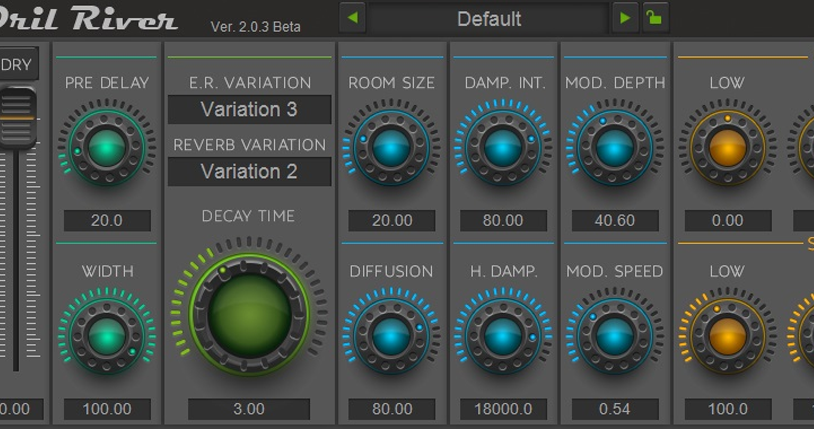The height and width of the screenshot is (429, 814).
Task: Toggle the green padlock lock icon
Action: click(x=656, y=18)
